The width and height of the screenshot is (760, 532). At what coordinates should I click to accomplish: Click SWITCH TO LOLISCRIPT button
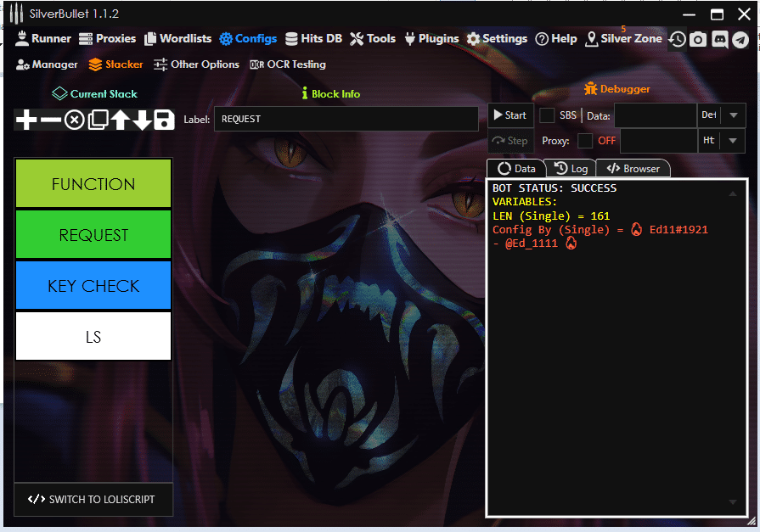(93, 499)
